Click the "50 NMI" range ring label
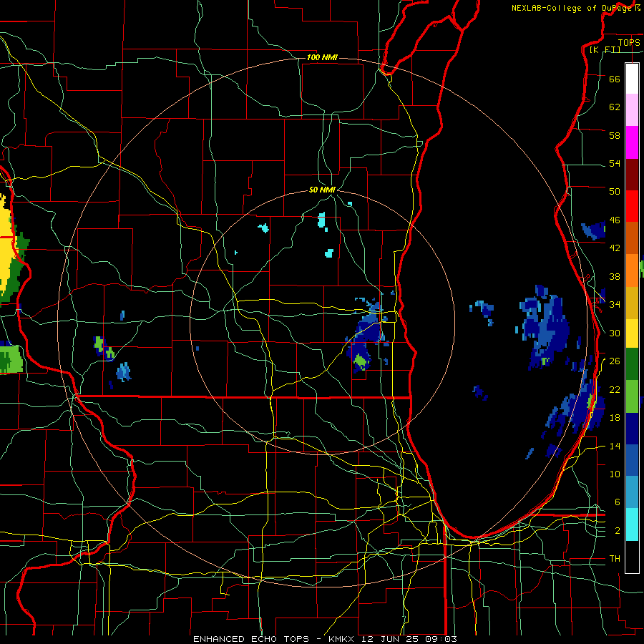Screen dimensions: 644x644 (x=322, y=190)
